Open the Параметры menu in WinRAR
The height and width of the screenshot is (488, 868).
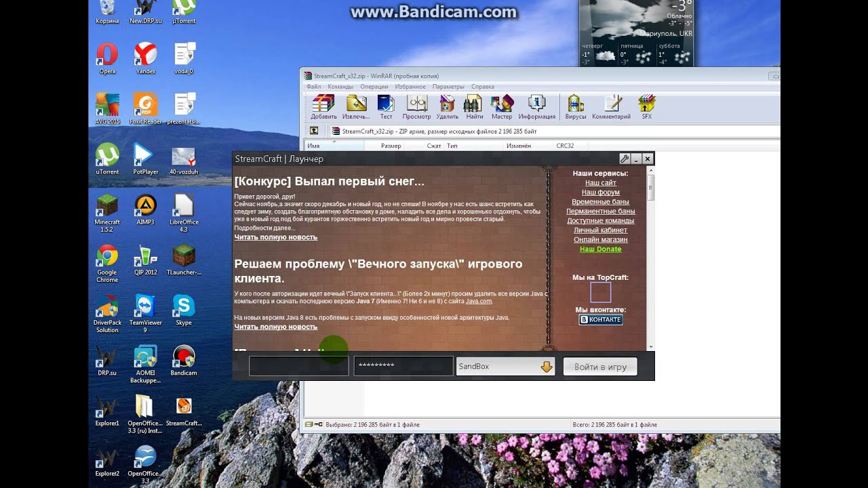tap(448, 87)
